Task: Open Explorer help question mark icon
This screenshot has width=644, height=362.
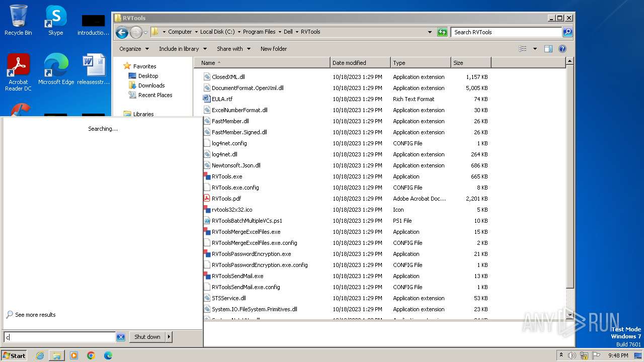Action: tap(562, 49)
